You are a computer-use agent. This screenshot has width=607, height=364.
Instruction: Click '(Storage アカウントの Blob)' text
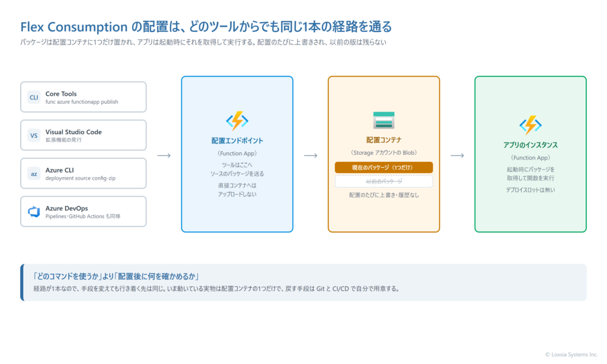(384, 152)
